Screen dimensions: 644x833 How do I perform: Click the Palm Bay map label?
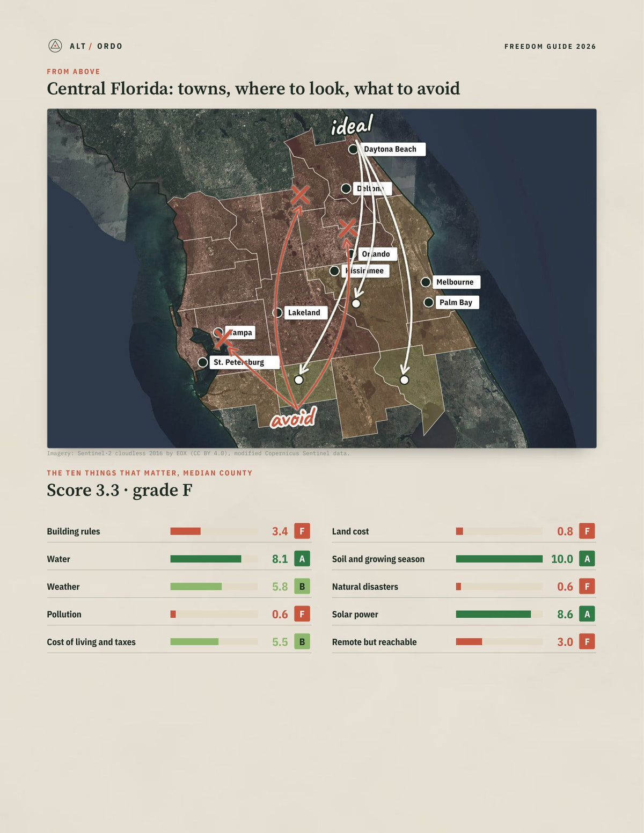coord(457,302)
